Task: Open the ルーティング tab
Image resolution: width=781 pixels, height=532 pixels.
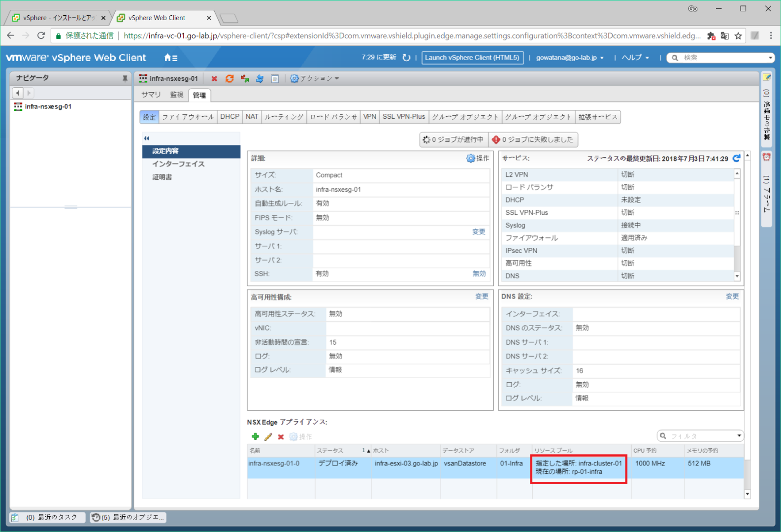Action: pos(284,117)
